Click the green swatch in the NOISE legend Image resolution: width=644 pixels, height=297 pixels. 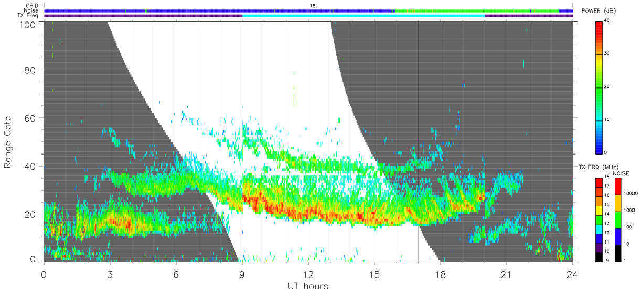point(618,220)
